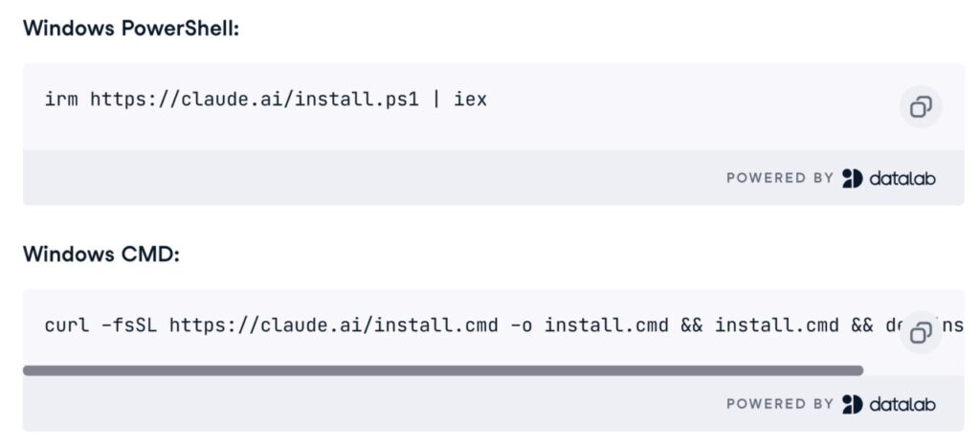Click the install.ps1 URL in the PowerShell command
This screenshot has height=448, width=980.
pos(254,99)
